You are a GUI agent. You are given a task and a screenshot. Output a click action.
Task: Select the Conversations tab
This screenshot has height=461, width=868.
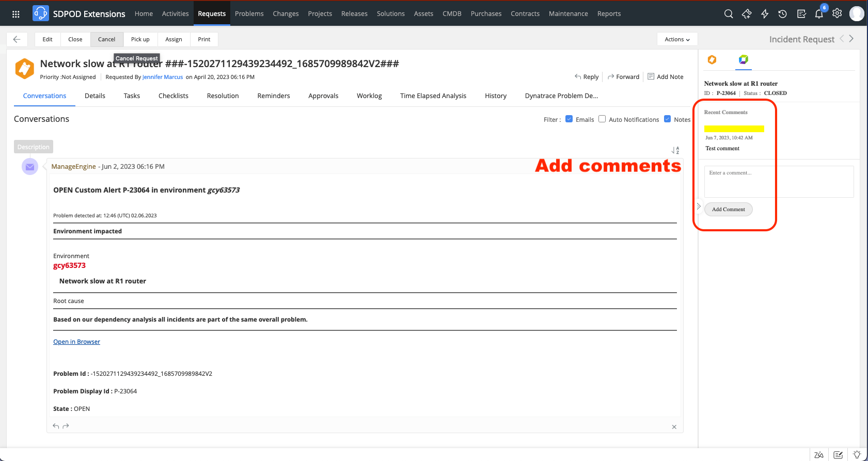point(44,96)
